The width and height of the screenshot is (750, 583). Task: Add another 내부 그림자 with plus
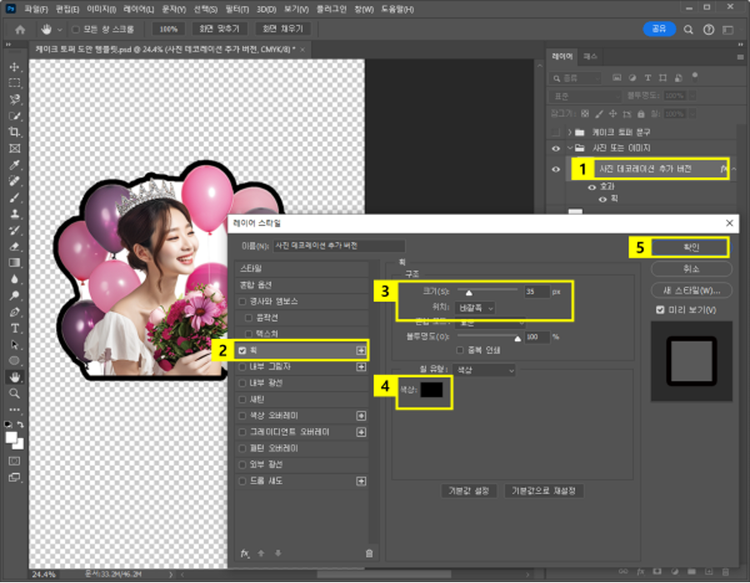(361, 367)
